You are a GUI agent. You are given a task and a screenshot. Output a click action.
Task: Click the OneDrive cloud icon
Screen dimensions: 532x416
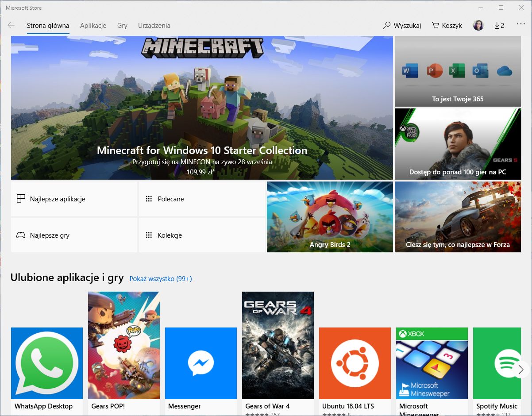pos(504,71)
